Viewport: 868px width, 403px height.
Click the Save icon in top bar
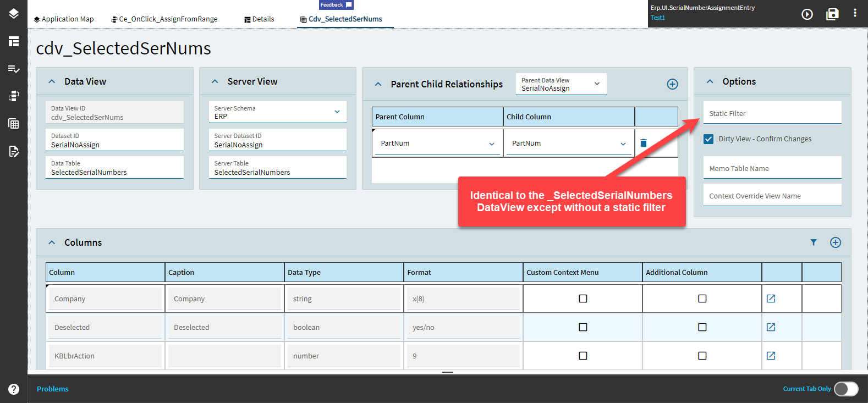point(832,14)
